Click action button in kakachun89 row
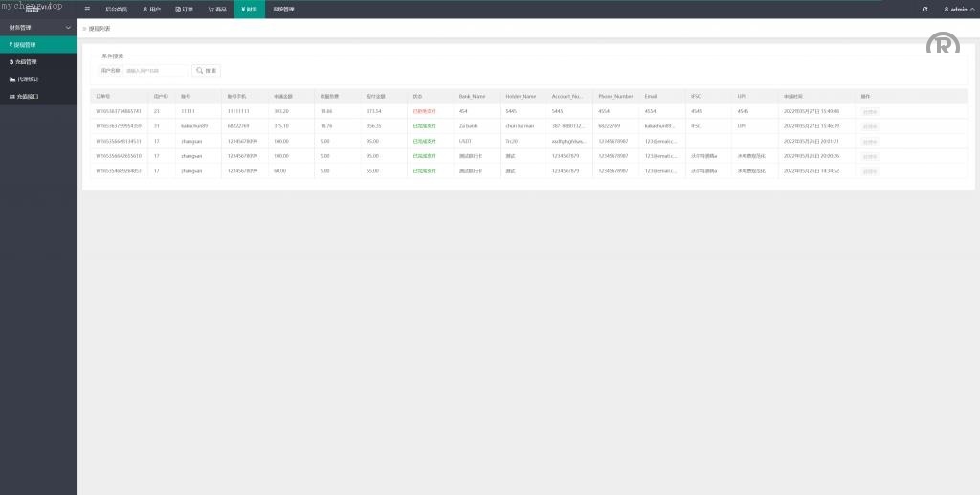Image resolution: width=980 pixels, height=495 pixels. 869,126
